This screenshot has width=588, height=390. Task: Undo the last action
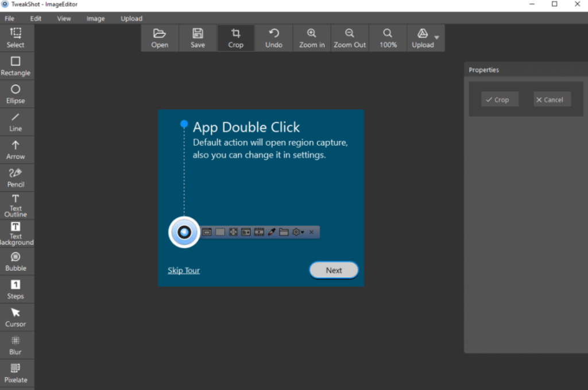click(x=274, y=38)
